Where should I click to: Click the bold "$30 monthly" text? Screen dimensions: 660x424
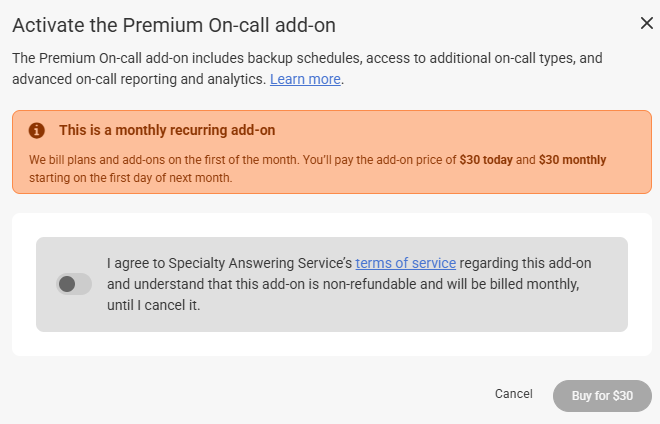[572, 160]
